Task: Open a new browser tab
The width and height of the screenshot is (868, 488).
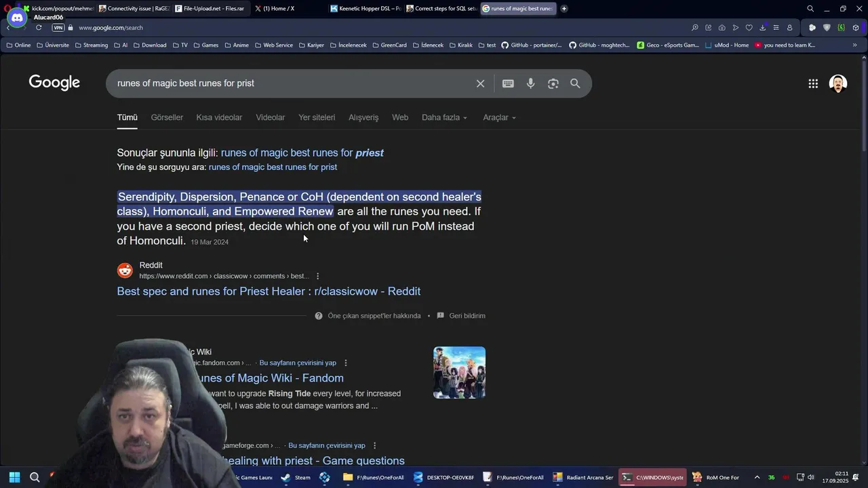Action: tap(564, 9)
